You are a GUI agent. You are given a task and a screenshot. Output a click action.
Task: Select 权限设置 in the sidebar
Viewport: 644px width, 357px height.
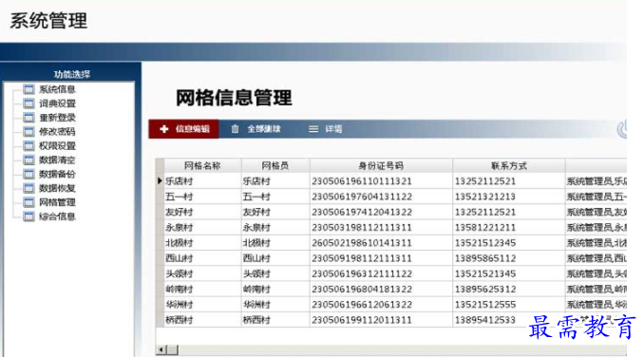57,145
